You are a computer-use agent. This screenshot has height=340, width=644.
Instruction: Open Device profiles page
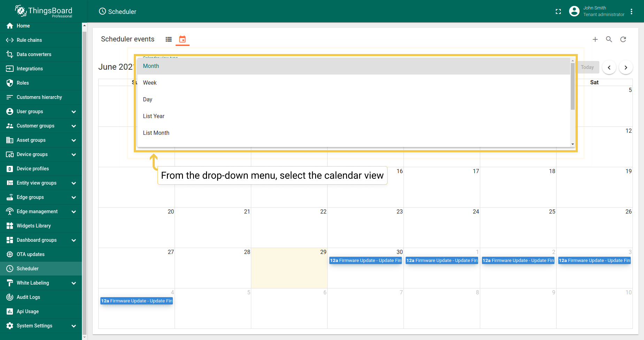click(41, 169)
